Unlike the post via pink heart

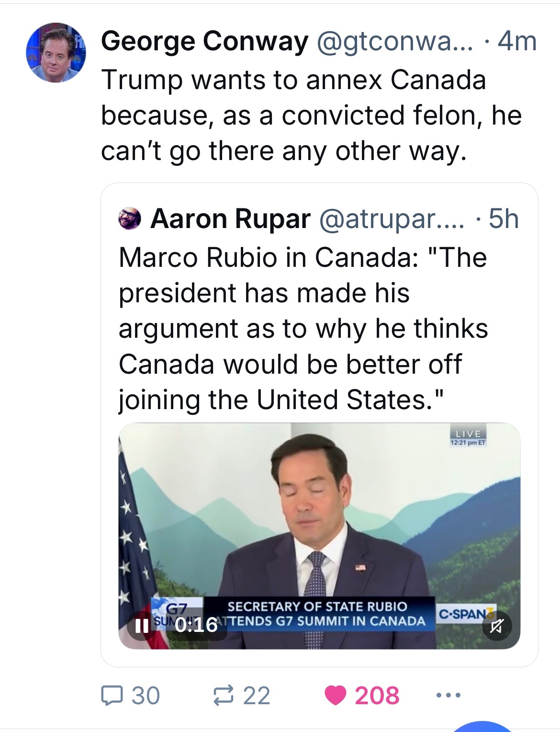click(336, 695)
